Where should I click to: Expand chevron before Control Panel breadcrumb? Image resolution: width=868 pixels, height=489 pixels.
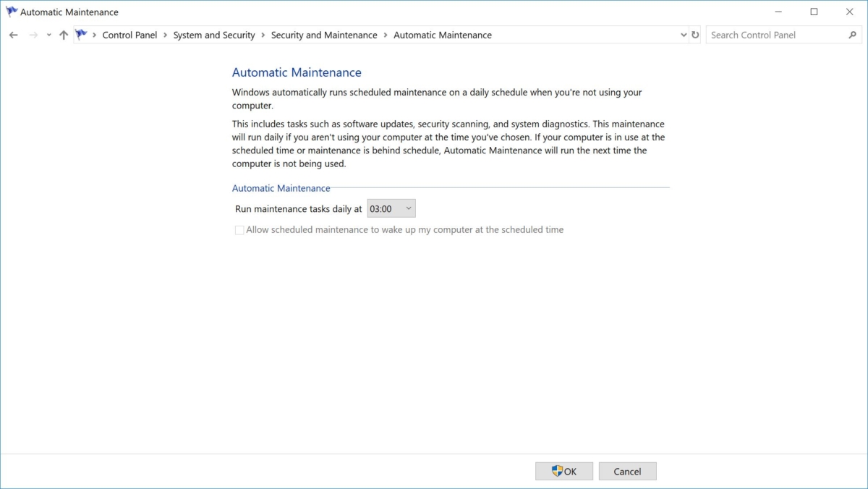(95, 35)
